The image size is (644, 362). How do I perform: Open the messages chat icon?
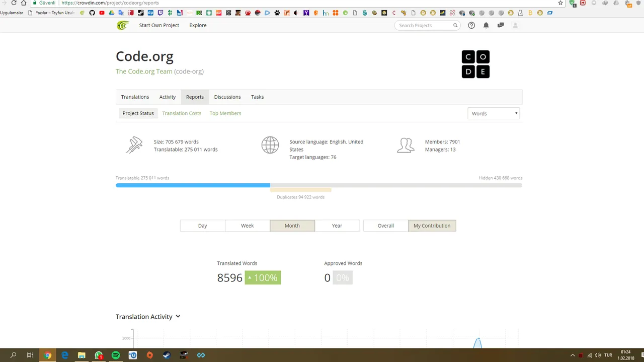[x=501, y=25]
